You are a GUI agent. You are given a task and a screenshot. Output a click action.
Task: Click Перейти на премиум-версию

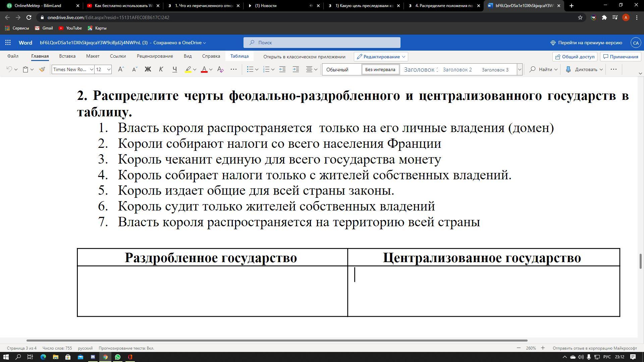click(586, 43)
